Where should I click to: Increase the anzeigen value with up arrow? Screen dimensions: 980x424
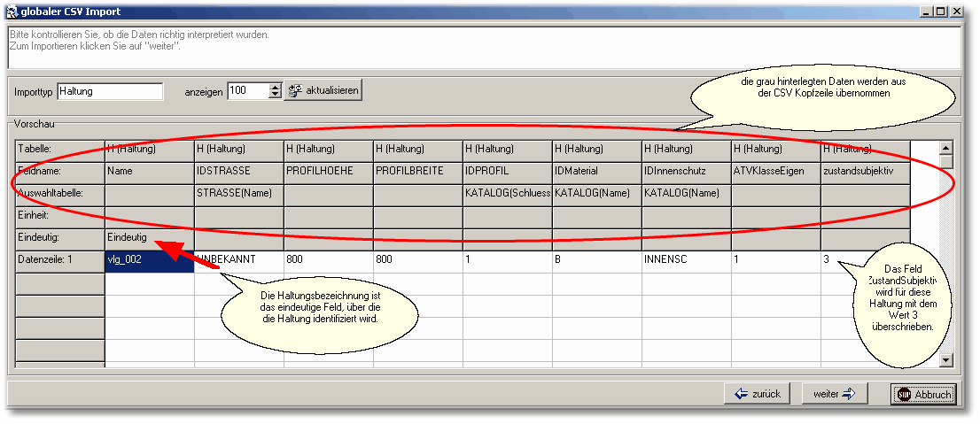[275, 87]
